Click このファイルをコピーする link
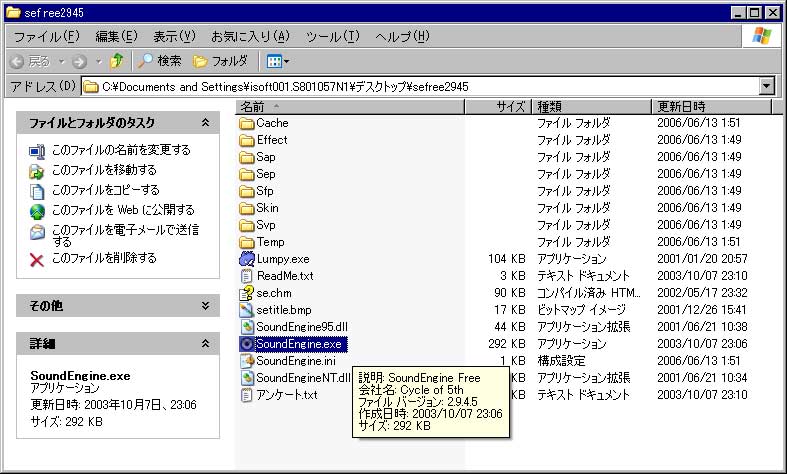 [x=106, y=190]
